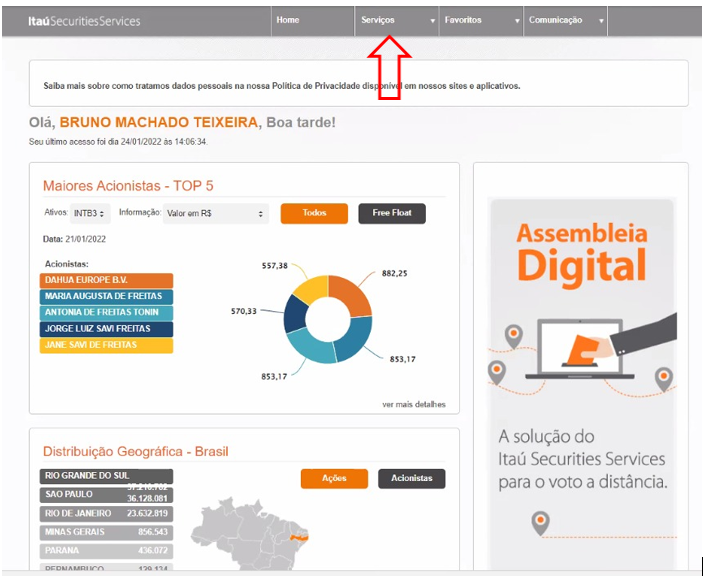The width and height of the screenshot is (703, 579).
Task: Select shareholder ANTONIA DE FREITAS TONIN
Action: pos(106,313)
